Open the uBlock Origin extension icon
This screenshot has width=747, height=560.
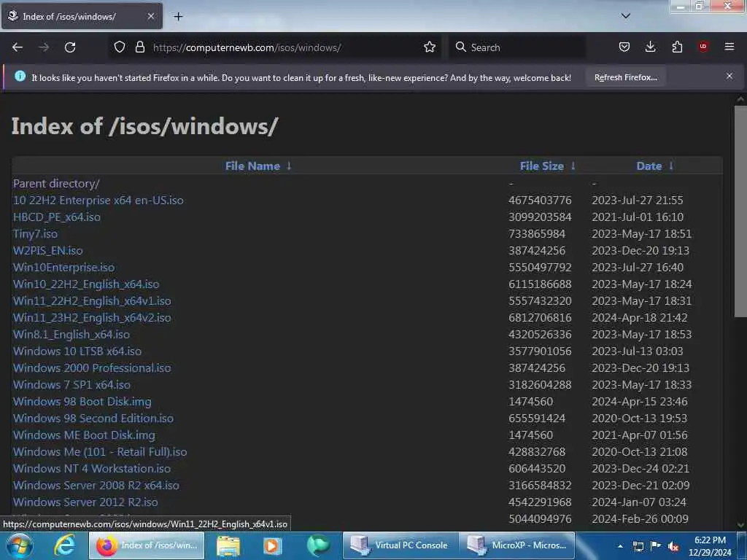pos(703,46)
